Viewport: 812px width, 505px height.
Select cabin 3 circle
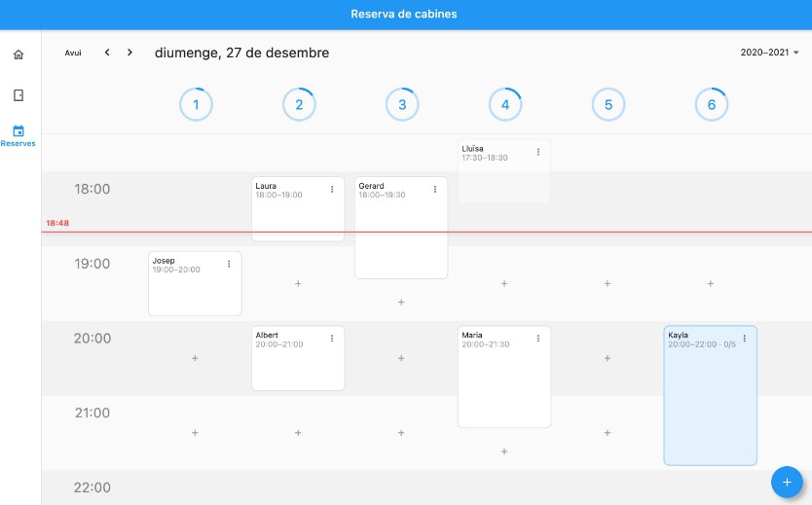pos(402,104)
